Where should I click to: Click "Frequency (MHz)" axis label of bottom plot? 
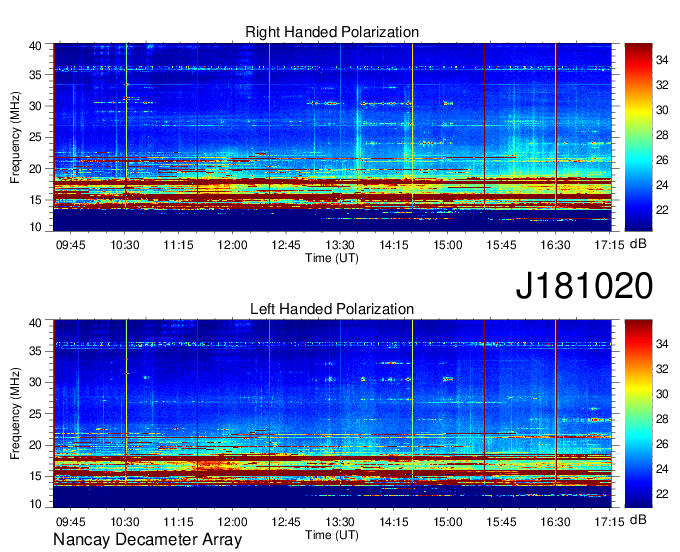(15, 414)
